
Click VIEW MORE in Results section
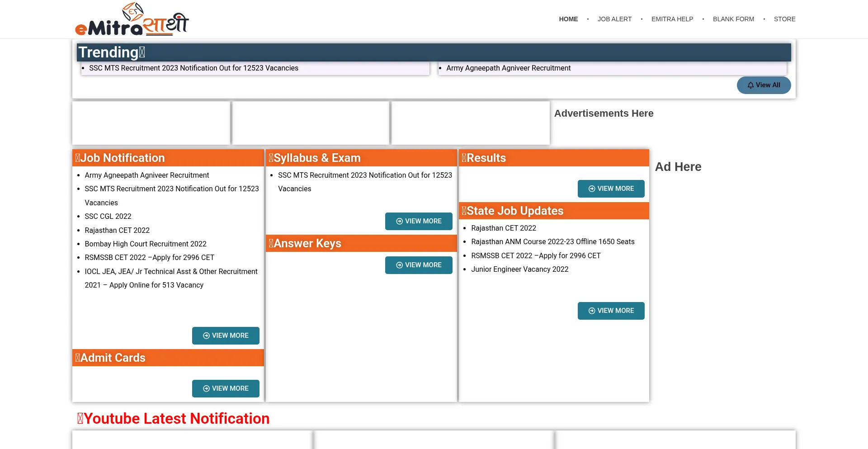(611, 189)
